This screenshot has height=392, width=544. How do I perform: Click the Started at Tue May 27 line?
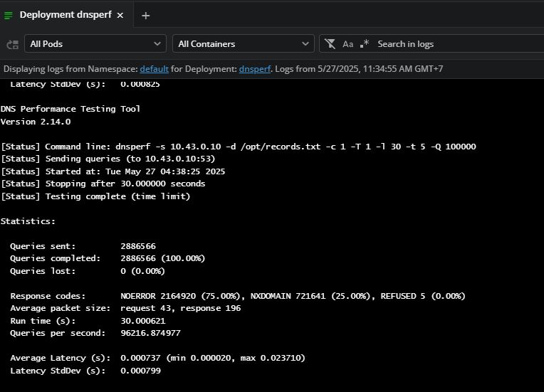coord(113,171)
